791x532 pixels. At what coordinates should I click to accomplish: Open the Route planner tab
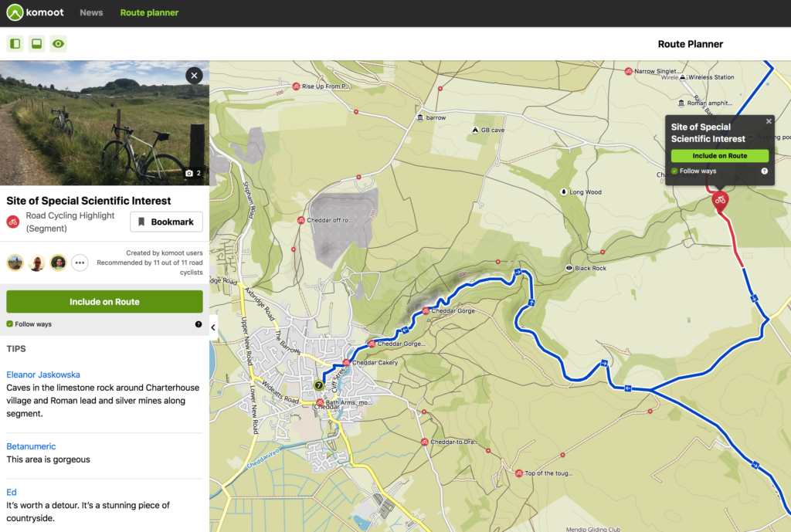(x=149, y=12)
